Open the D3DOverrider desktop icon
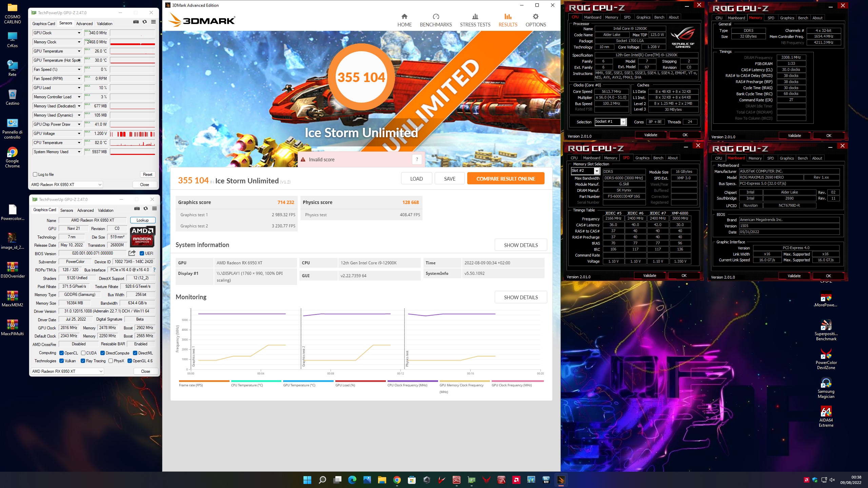The height and width of the screenshot is (488, 868). pyautogui.click(x=12, y=270)
